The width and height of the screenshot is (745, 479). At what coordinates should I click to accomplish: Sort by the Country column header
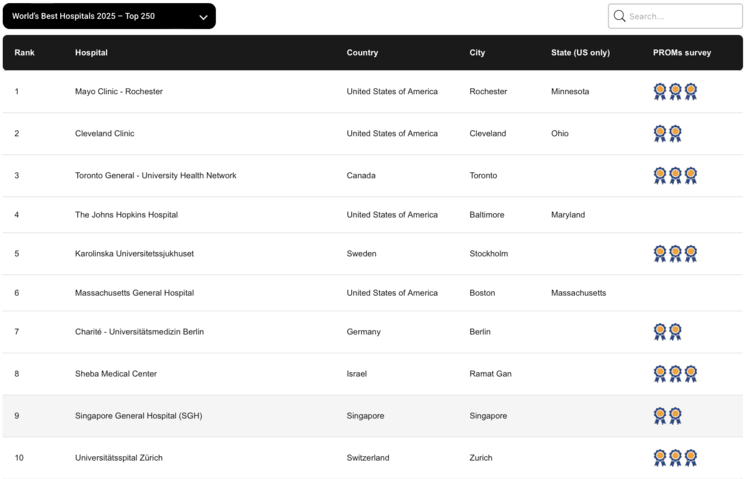point(362,53)
